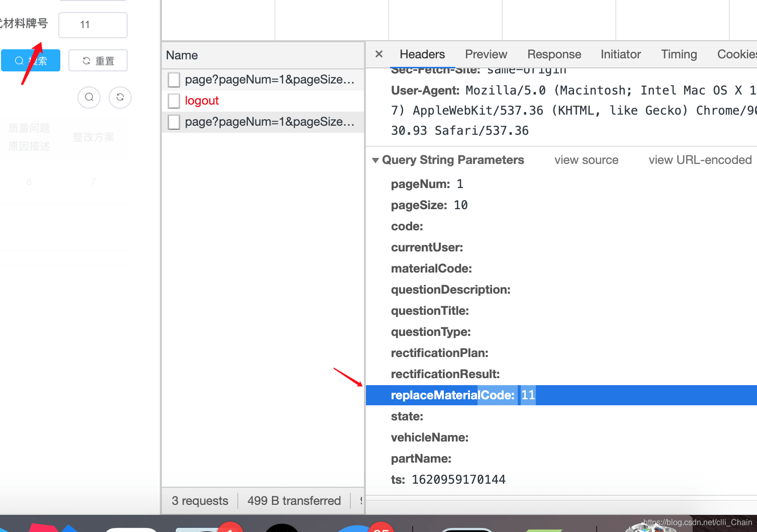Click the round search icon button
757x532 pixels.
89,97
